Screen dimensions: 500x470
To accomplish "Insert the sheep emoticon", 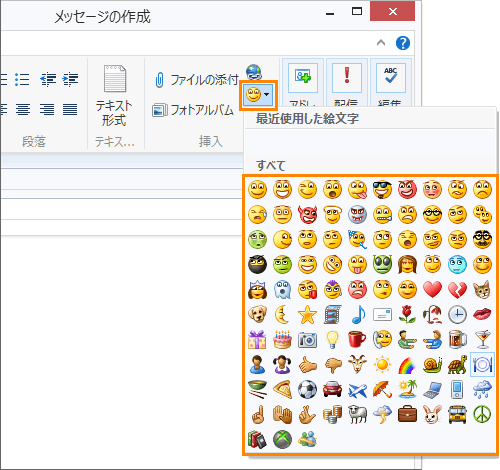I will coord(357,414).
